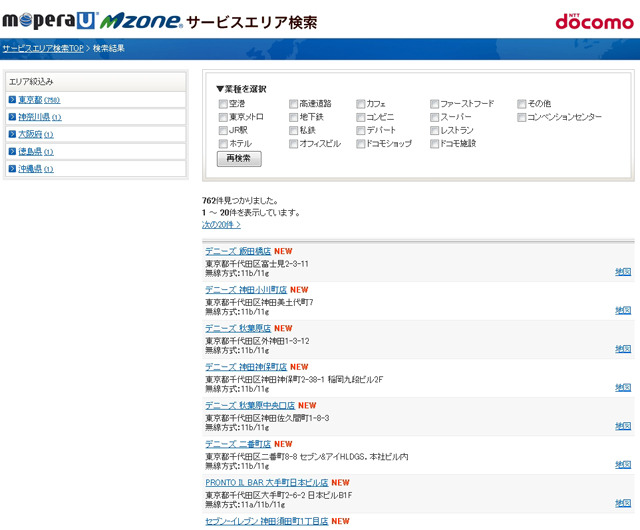This screenshot has width=640, height=530.
Task: Open デニーズ 神田小川町店 link
Action: 246,289
